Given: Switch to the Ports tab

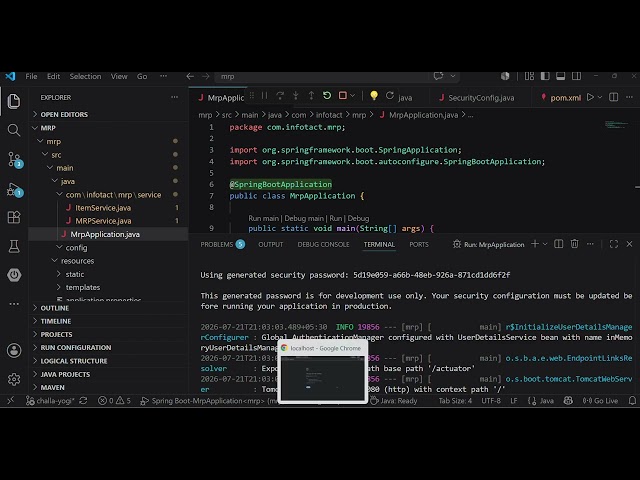Looking at the screenshot, I should (x=419, y=244).
